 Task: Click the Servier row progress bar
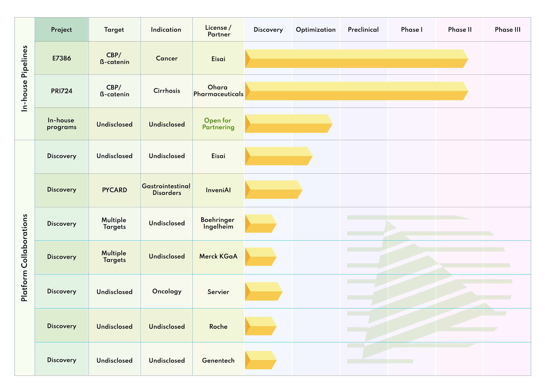(264, 291)
